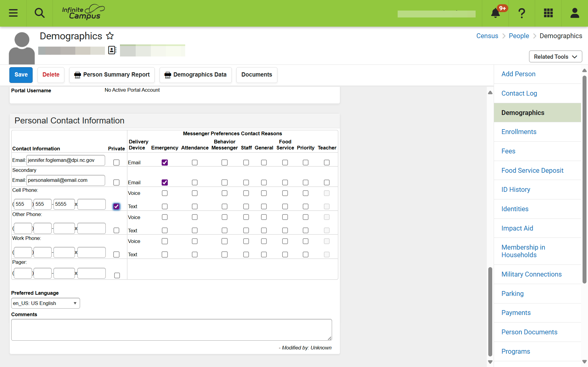Open the Preferred Language dropdown
The height and width of the screenshot is (367, 588).
[46, 303]
